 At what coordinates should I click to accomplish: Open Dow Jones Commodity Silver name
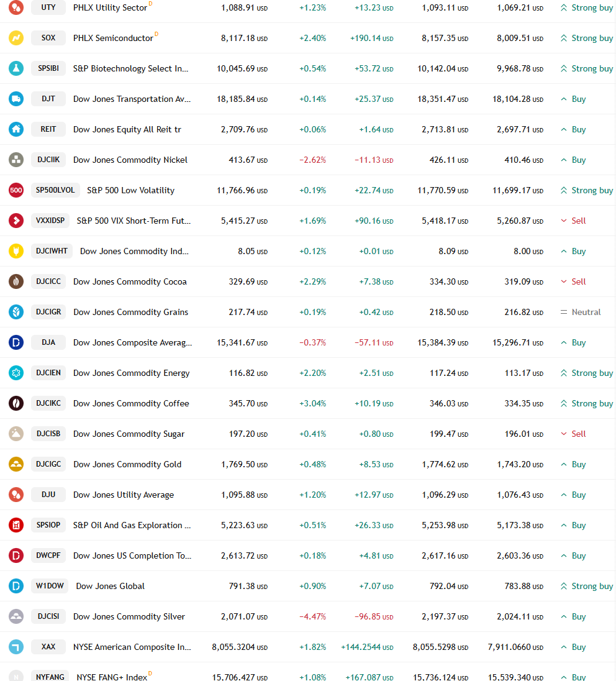129,616
